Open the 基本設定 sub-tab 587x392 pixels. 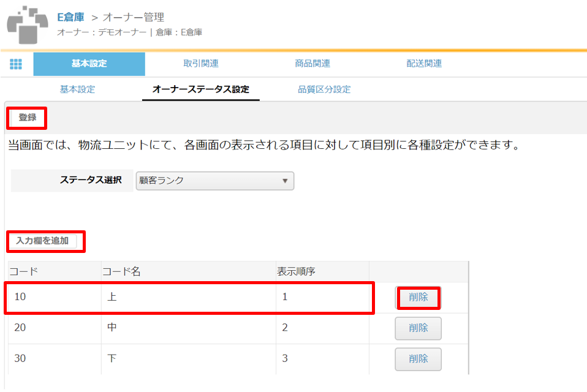click(x=77, y=89)
